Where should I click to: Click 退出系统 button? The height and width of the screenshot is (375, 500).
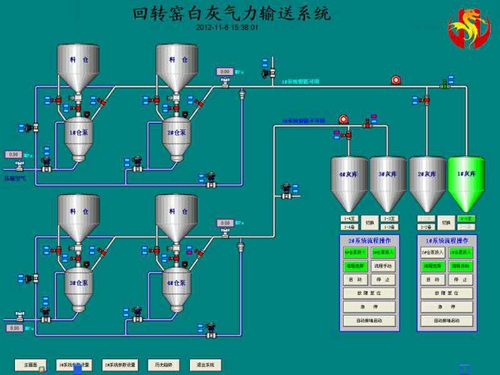[x=205, y=365]
